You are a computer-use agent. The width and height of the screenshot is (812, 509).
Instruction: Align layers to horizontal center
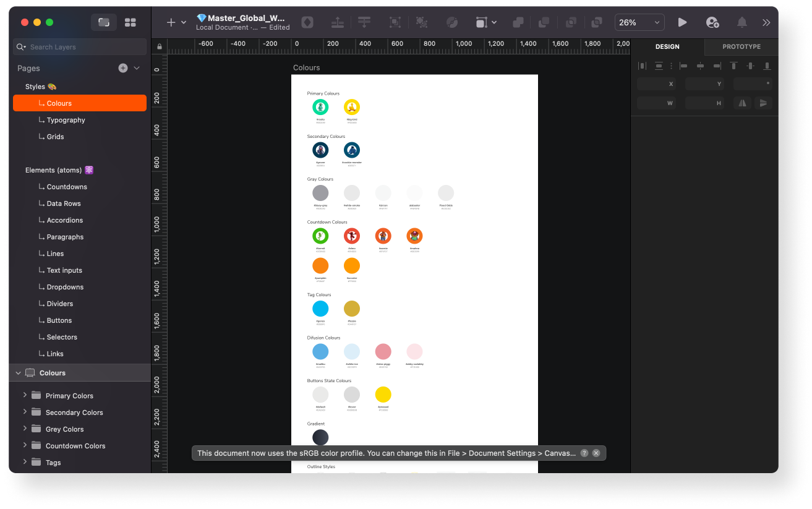(700, 66)
